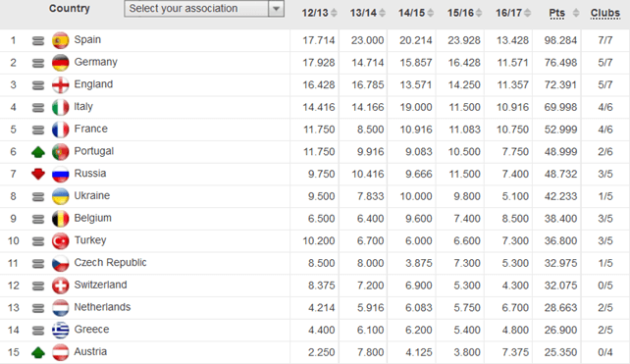This screenshot has width=630, height=364.
Task: Select the Turkey country name
Action: 90,239
